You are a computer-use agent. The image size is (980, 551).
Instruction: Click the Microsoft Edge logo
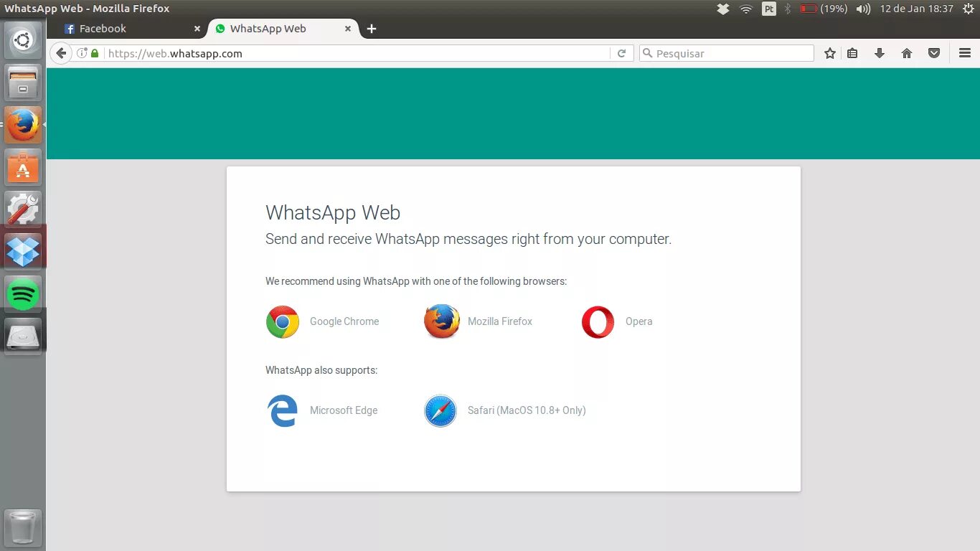[x=283, y=410]
